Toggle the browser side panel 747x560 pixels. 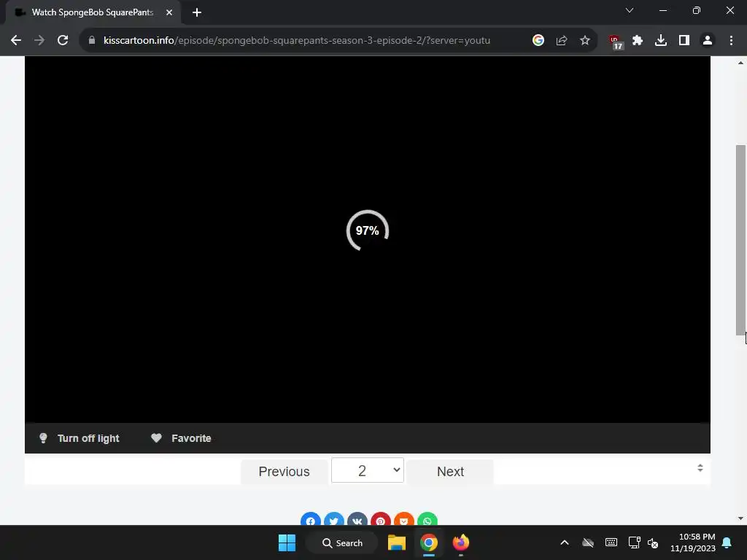[684, 41]
